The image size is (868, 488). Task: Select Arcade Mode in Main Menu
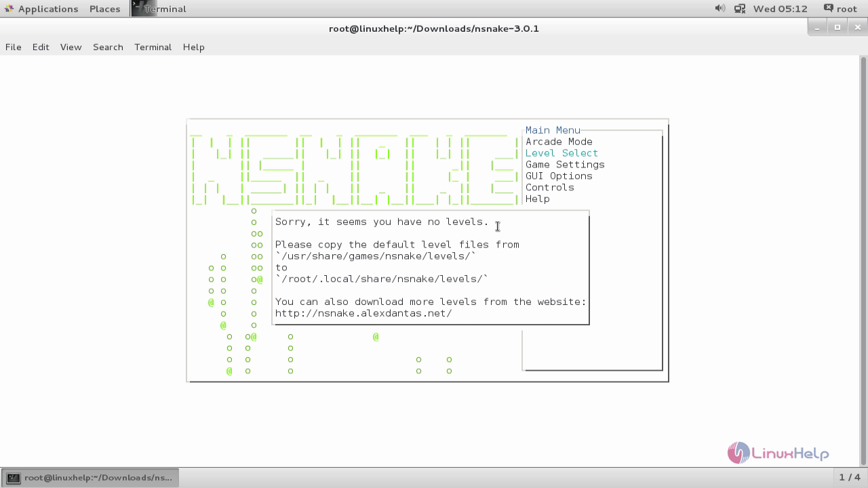(559, 142)
